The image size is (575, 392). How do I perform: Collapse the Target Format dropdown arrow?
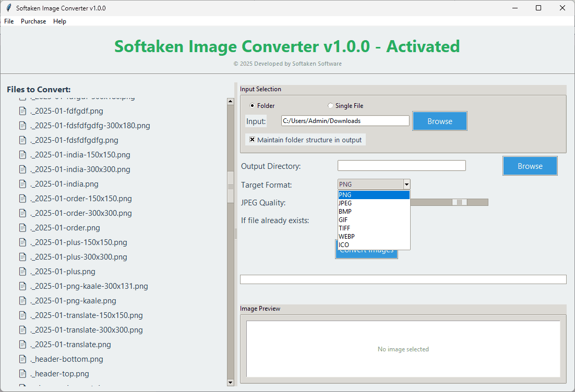click(x=406, y=185)
